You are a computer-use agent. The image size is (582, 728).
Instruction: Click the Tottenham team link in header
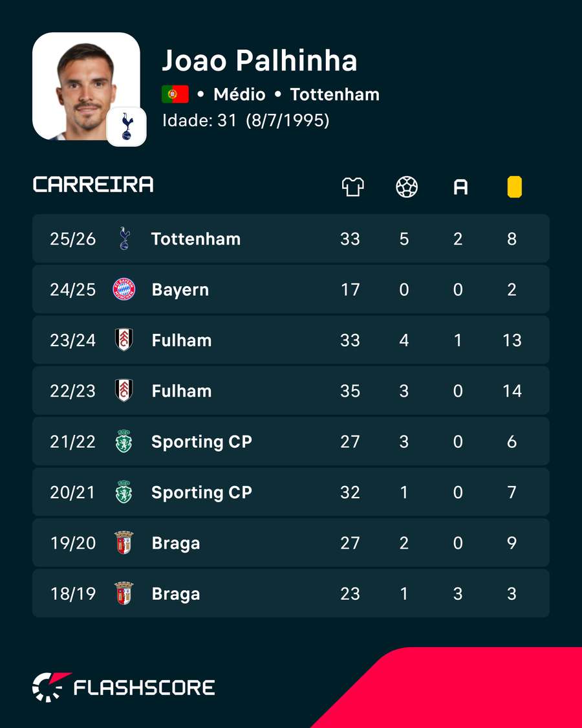[334, 94]
